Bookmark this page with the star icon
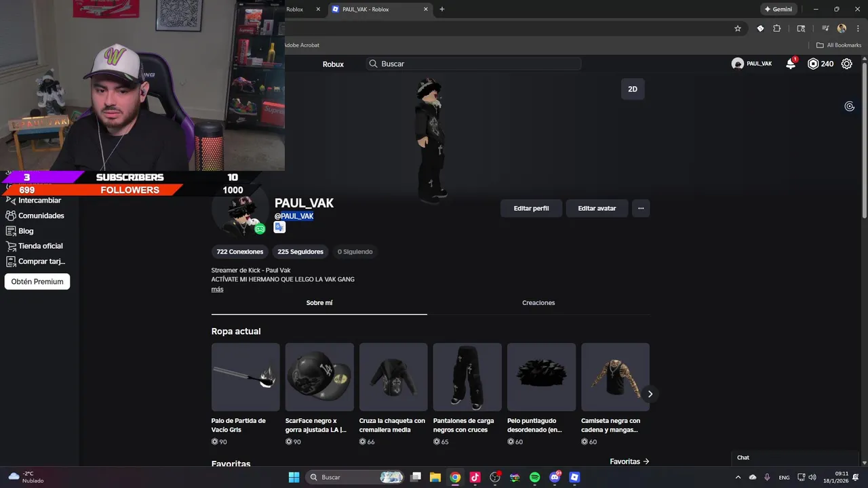The image size is (868, 488). point(738,28)
